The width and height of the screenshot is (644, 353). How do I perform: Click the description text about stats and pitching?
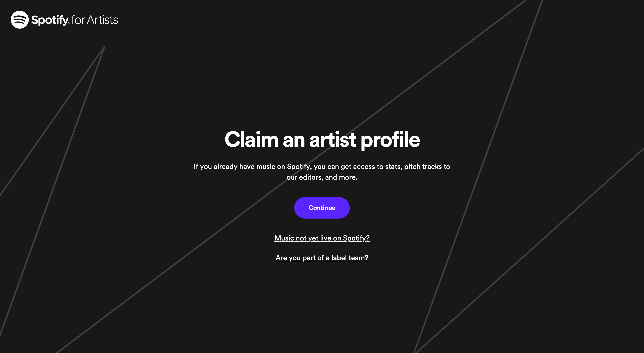(322, 172)
